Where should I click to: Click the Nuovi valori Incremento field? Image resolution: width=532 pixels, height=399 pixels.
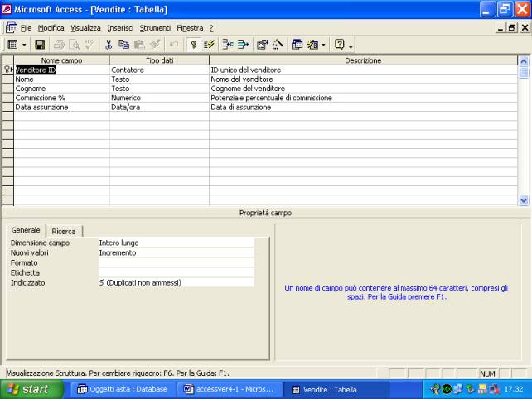[x=177, y=252]
